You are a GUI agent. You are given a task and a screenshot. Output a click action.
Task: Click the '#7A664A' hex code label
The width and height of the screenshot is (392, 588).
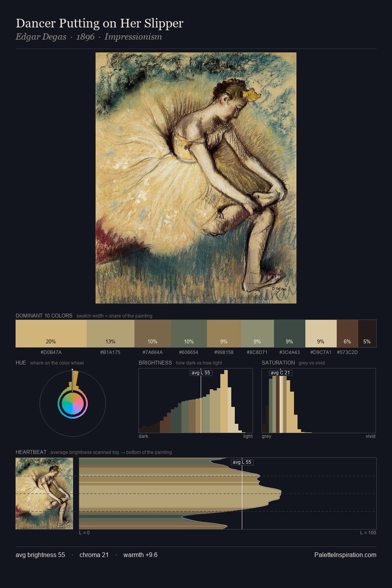152,352
